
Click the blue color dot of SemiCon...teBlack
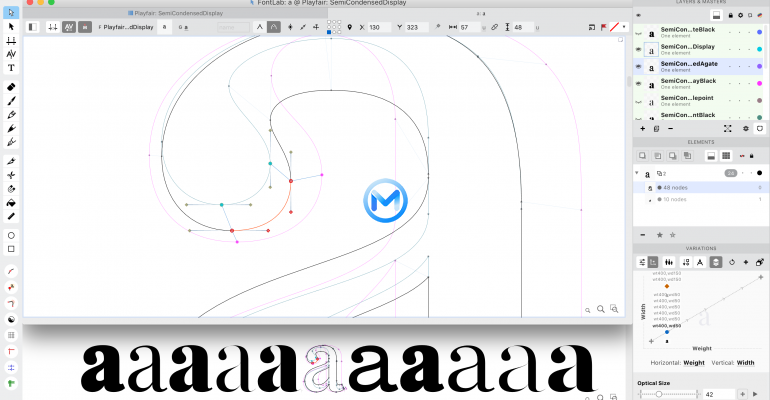(759, 32)
